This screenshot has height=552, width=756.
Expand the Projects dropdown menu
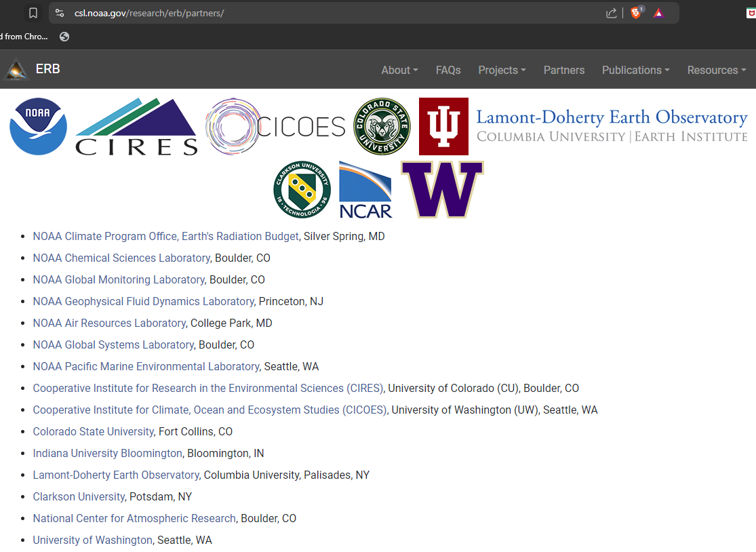pos(502,70)
